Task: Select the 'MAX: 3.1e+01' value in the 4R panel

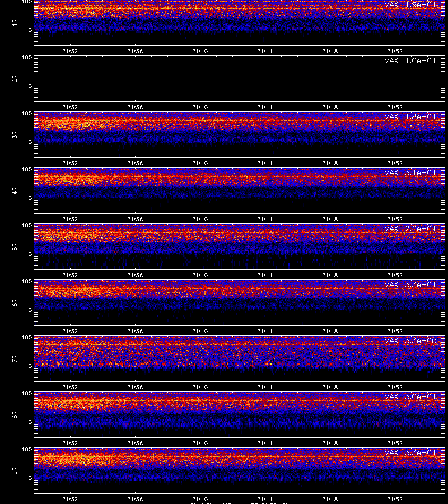Action: pos(410,172)
